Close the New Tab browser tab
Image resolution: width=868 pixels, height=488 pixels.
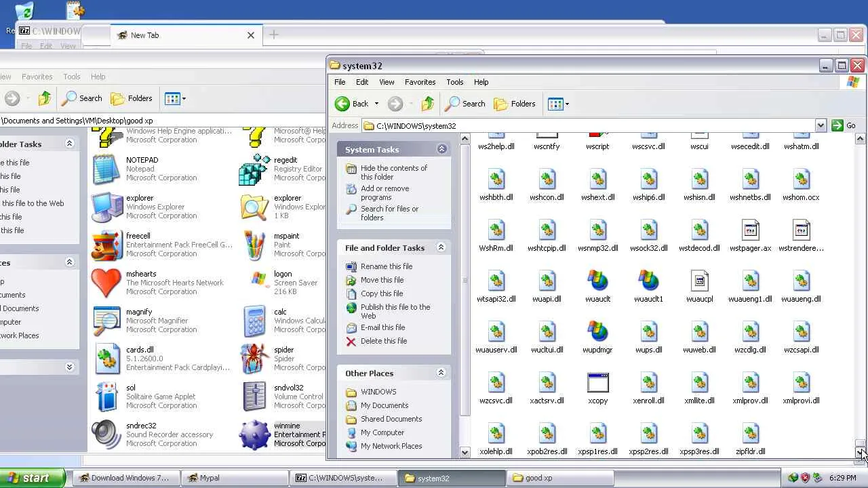251,35
